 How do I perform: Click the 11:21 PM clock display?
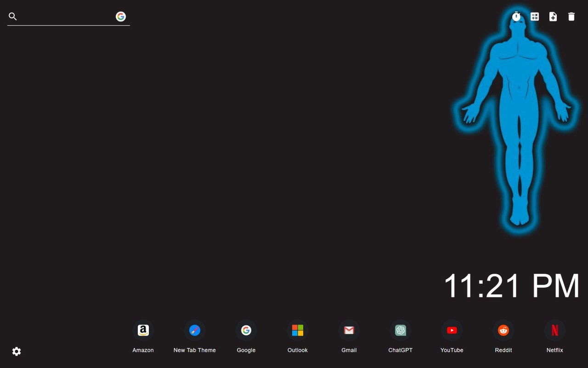click(x=512, y=286)
